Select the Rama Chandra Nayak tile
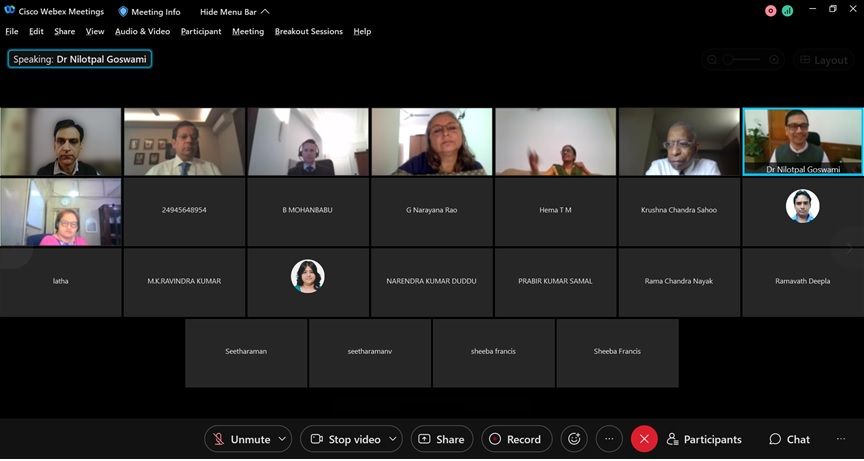This screenshot has width=864, height=461. pyautogui.click(x=679, y=283)
